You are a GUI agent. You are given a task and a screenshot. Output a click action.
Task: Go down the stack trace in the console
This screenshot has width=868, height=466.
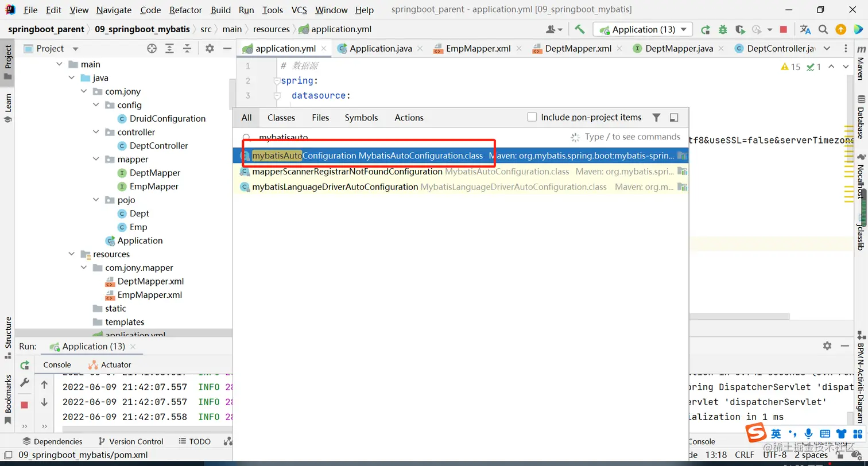point(44,402)
